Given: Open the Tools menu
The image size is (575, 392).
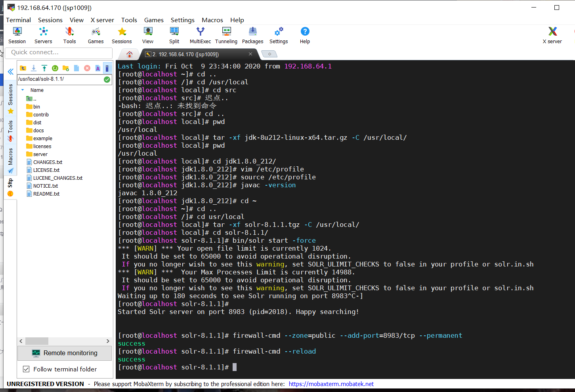Looking at the screenshot, I should pos(129,20).
